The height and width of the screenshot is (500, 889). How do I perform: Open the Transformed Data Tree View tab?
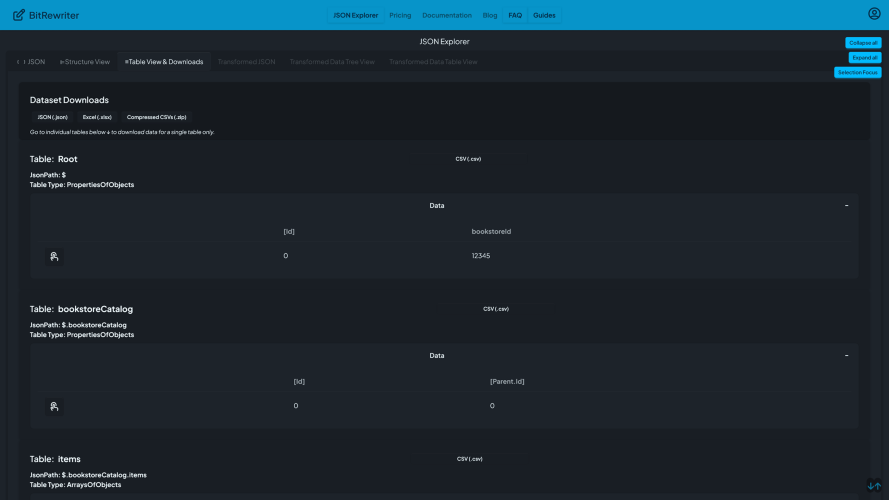tap(332, 62)
